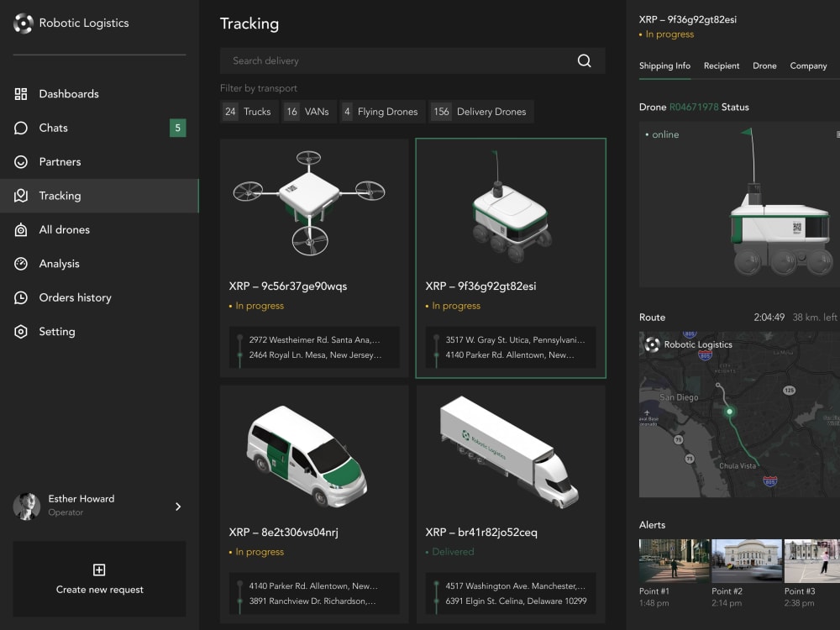Click the Tracking map pin icon
The image size is (840, 630).
21,196
